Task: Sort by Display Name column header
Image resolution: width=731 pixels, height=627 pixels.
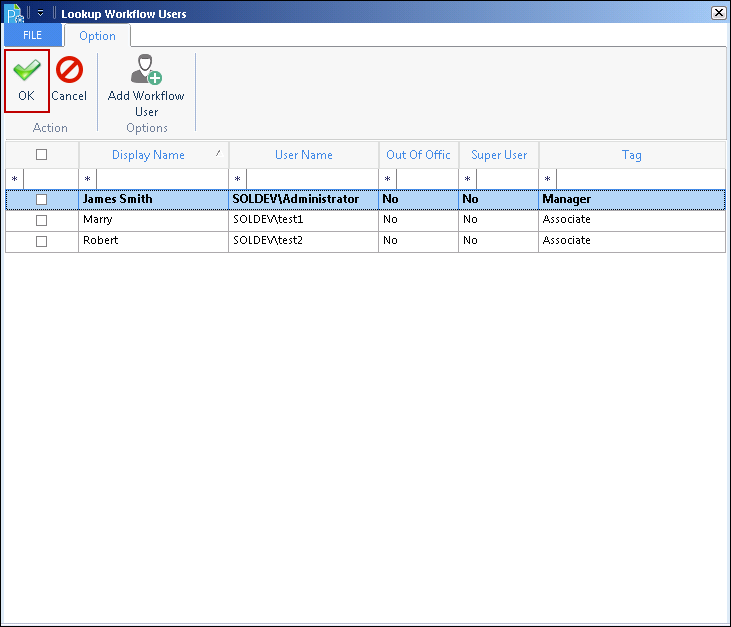Action: click(x=154, y=155)
